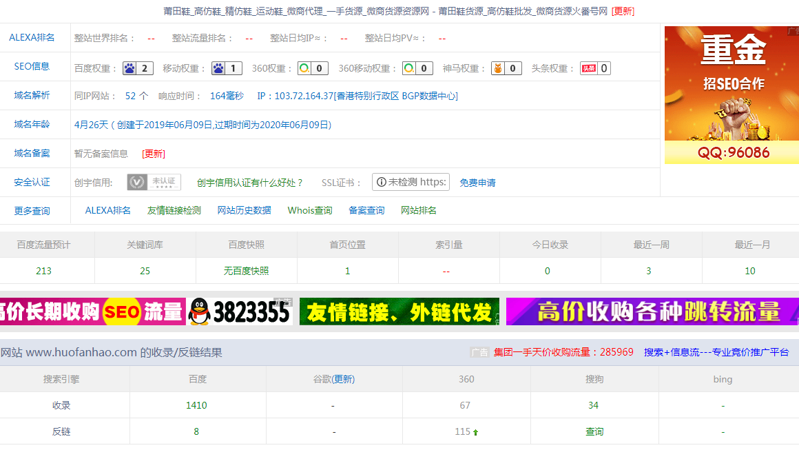Viewport: 799px width, 450px height.
Task: Click the 索引量 column header
Action: point(449,245)
